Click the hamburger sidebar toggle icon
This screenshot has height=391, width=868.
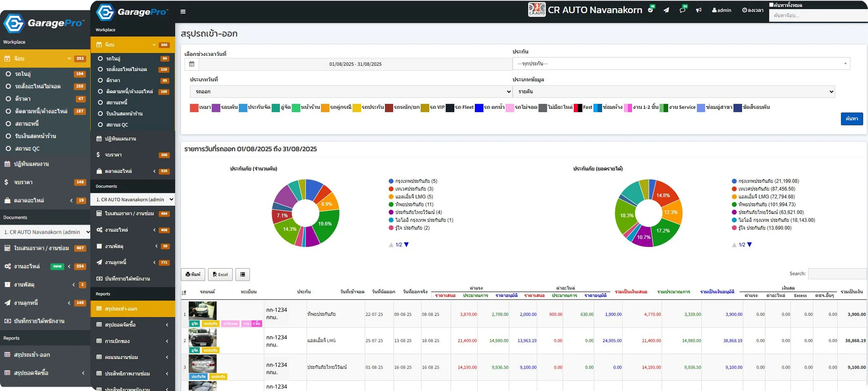[183, 12]
